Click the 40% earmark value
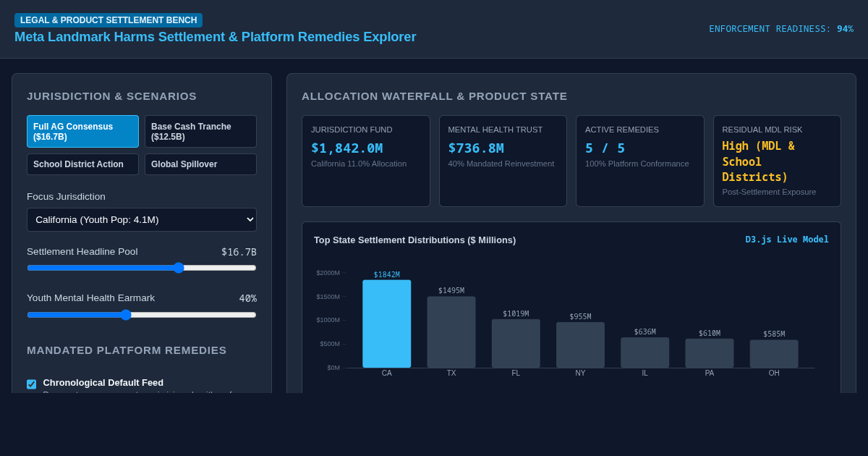This screenshot has height=456, width=868. pyautogui.click(x=248, y=298)
